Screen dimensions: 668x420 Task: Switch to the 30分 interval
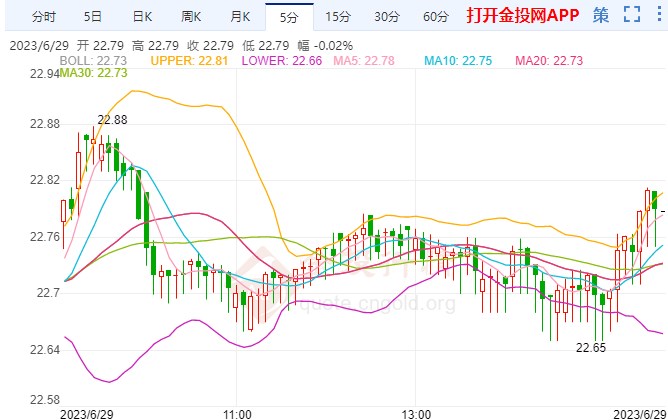(x=387, y=17)
